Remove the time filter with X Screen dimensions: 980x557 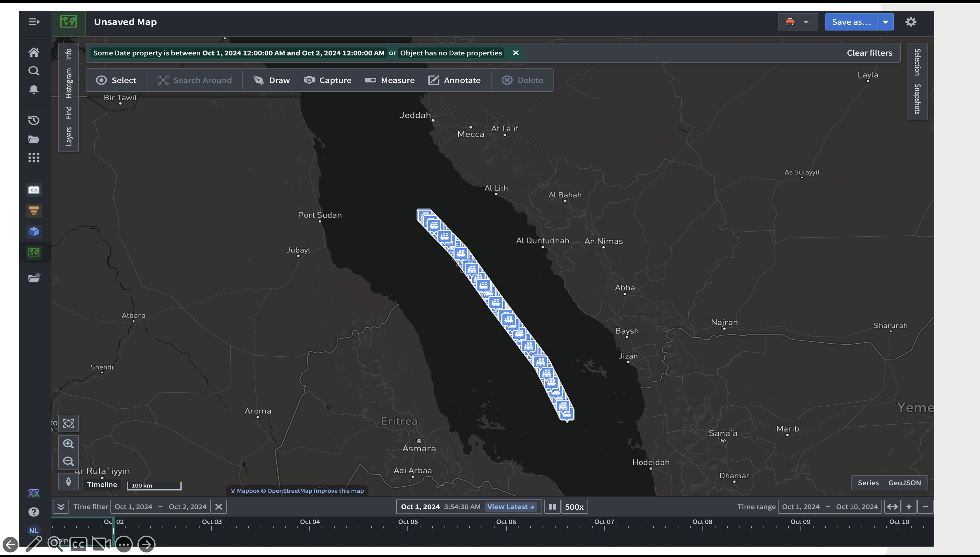[219, 506]
